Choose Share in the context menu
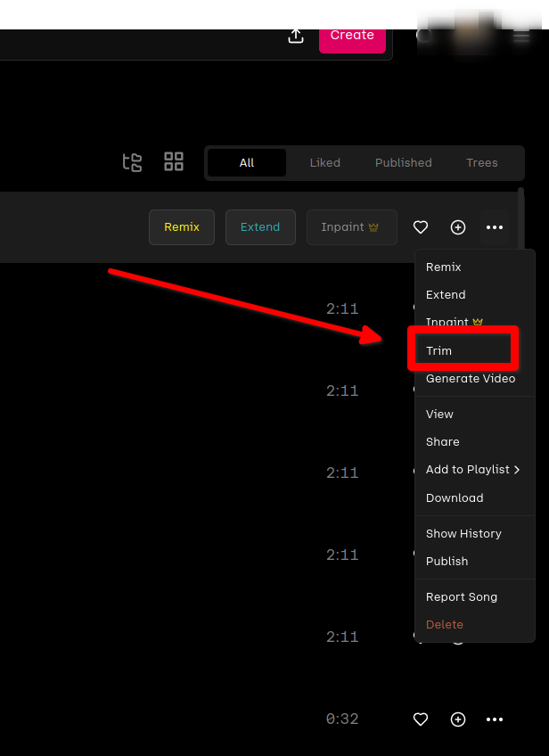The height and width of the screenshot is (756, 549). pyautogui.click(x=475, y=441)
